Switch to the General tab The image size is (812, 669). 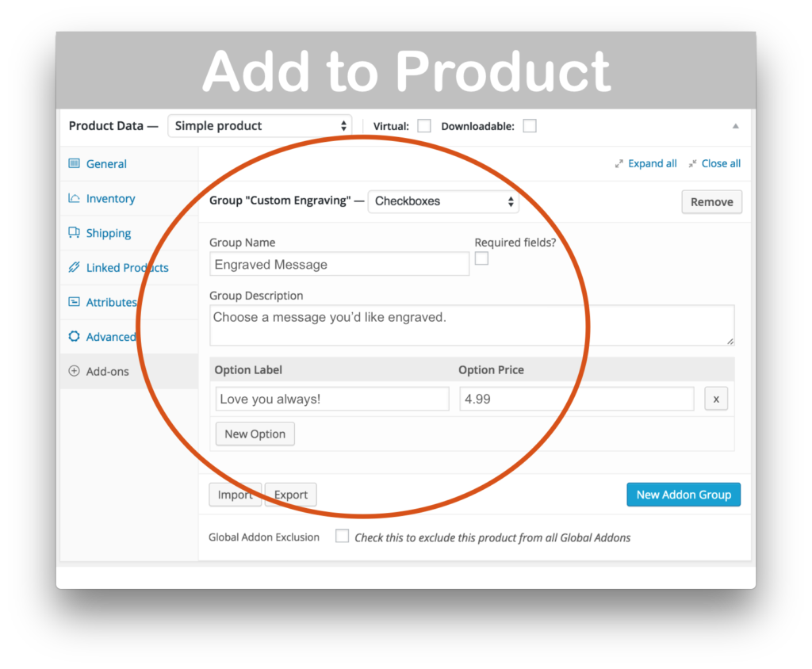click(104, 163)
